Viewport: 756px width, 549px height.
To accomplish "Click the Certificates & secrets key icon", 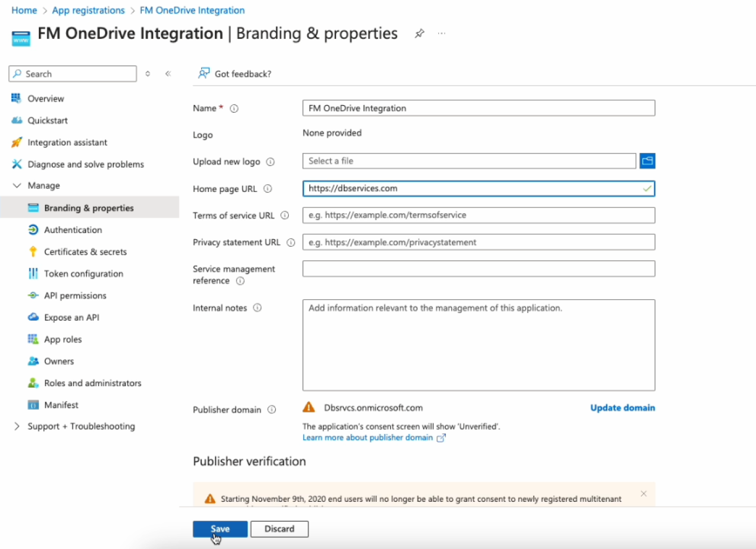I will [x=33, y=251].
